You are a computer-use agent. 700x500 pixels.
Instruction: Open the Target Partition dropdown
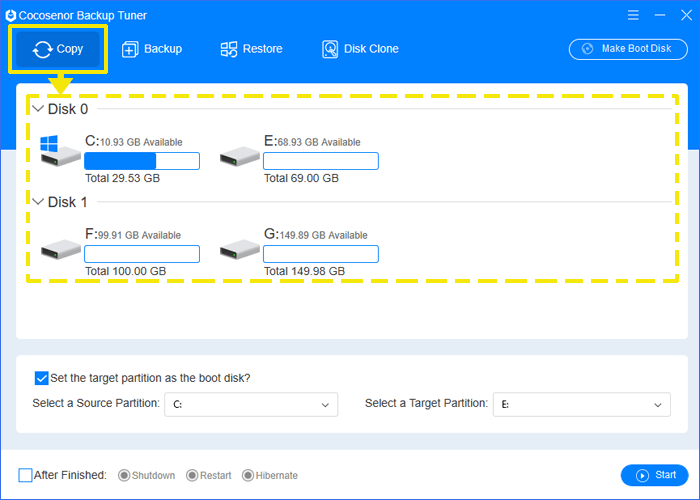pyautogui.click(x=581, y=404)
